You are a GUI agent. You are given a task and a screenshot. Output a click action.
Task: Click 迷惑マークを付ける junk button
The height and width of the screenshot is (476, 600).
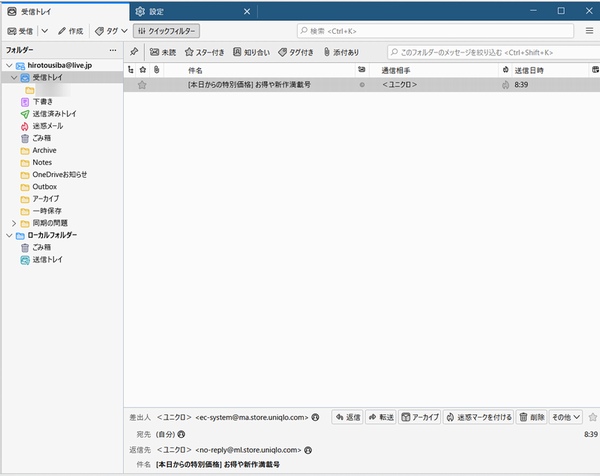(x=479, y=417)
